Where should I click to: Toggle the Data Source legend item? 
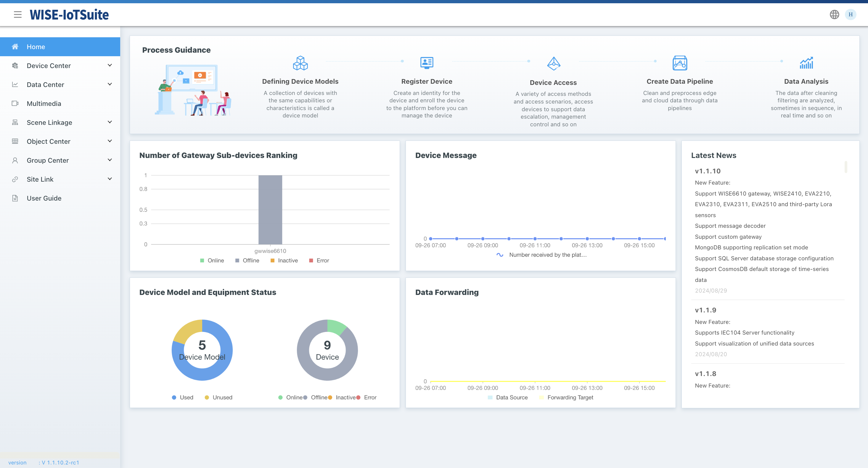[x=508, y=397]
